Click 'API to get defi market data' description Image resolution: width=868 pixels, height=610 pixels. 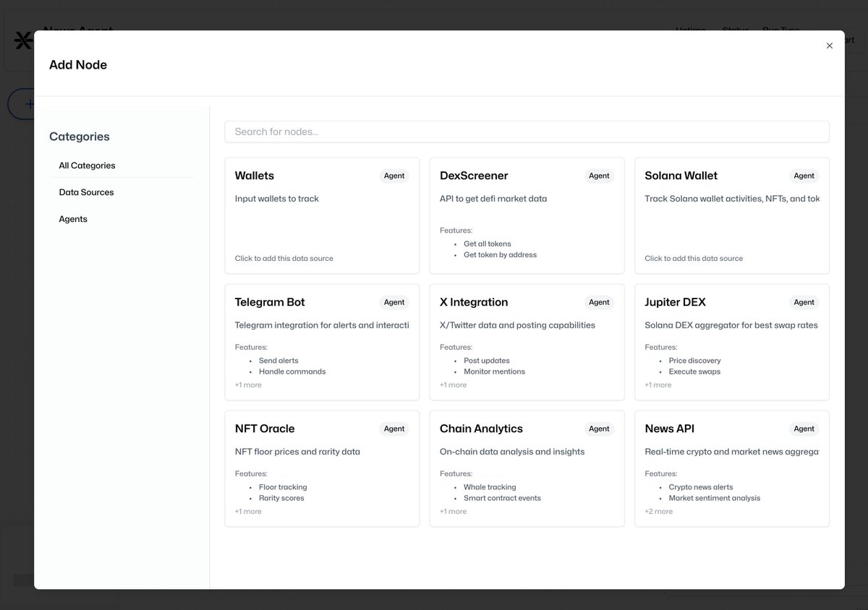(x=493, y=199)
